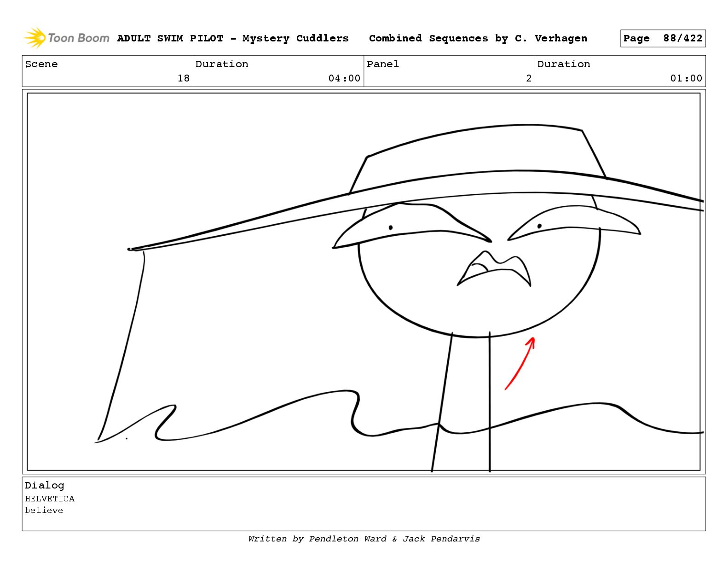
Task: Click the title 'ADULT SWIM PILOT - Mystery Cuddlers'
Action: click(233, 38)
